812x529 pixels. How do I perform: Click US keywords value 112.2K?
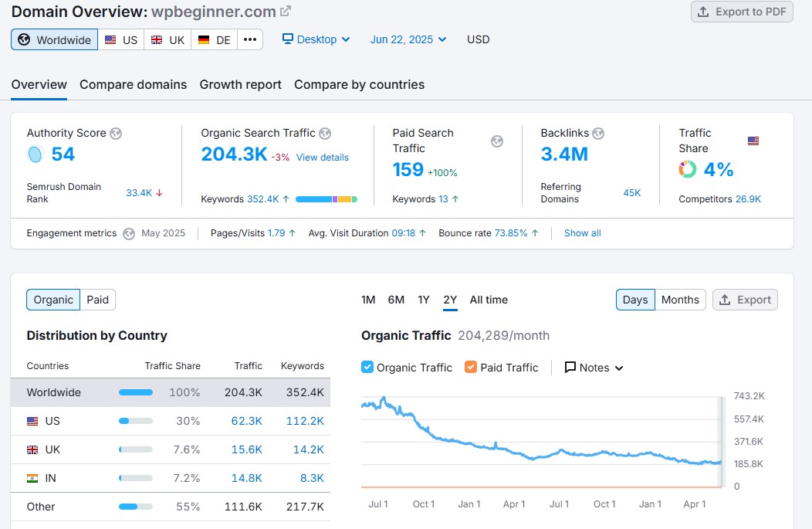point(305,421)
